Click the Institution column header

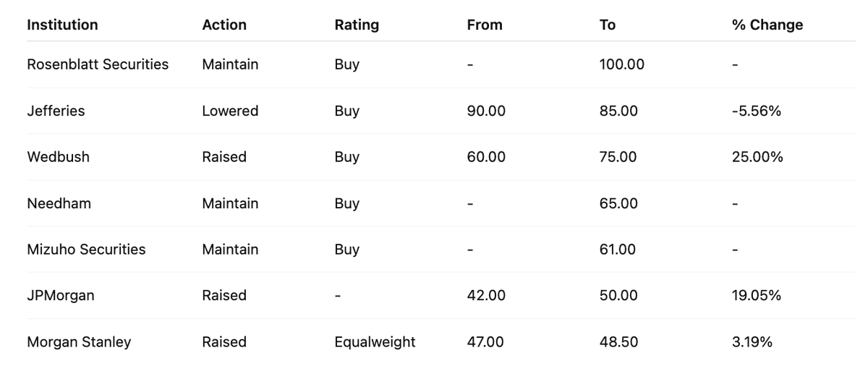tap(62, 25)
